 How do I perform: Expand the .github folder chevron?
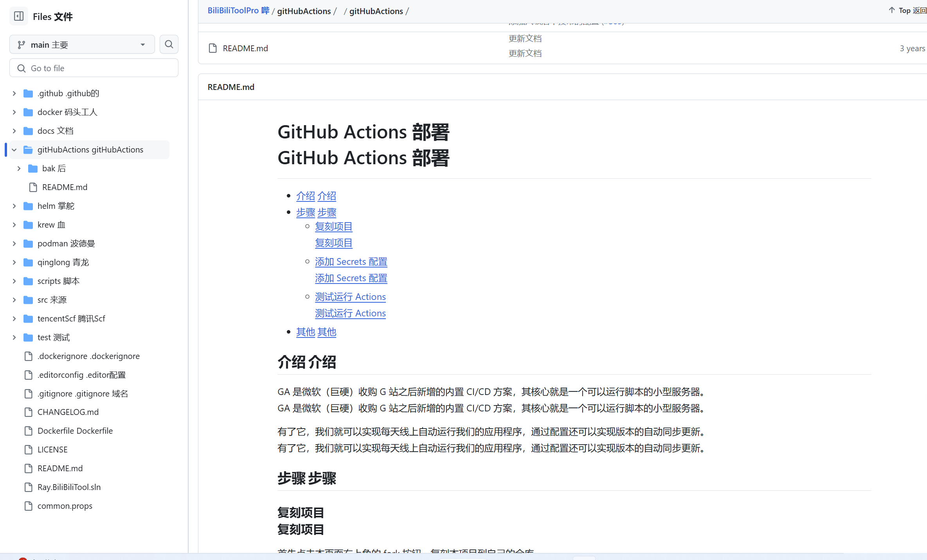tap(14, 93)
